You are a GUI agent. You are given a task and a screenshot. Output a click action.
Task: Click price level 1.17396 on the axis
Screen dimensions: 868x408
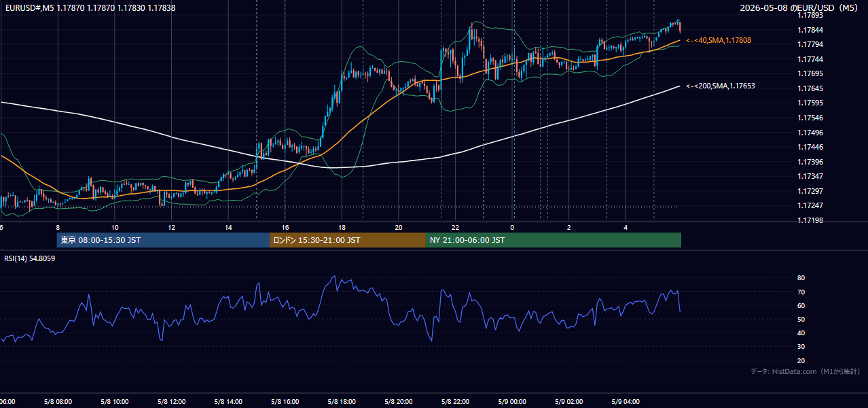pyautogui.click(x=810, y=162)
